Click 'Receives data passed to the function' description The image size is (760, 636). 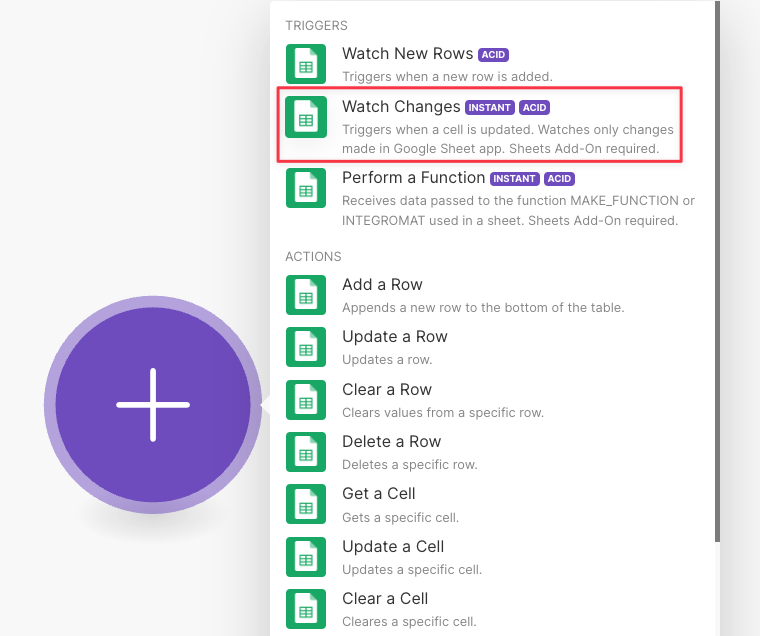pos(518,211)
